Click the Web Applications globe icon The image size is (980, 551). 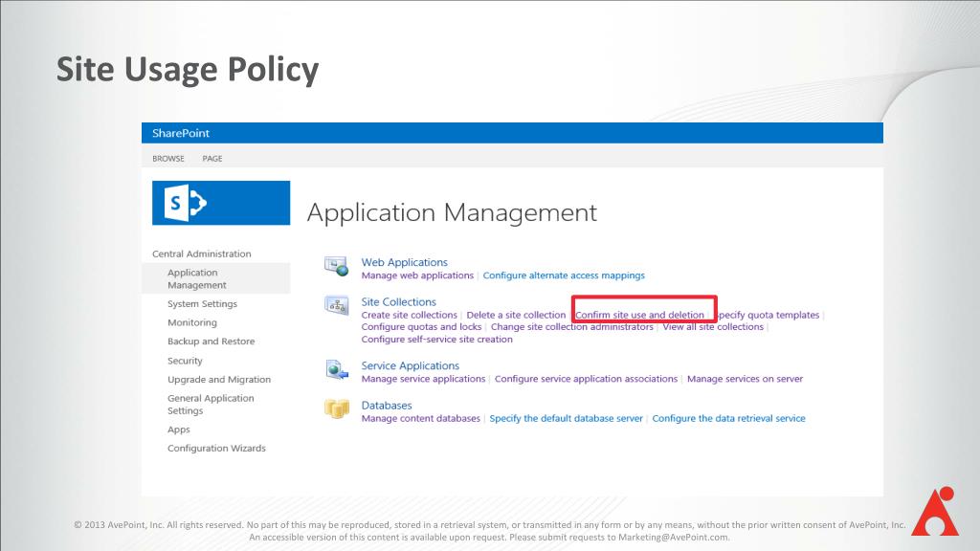336,266
